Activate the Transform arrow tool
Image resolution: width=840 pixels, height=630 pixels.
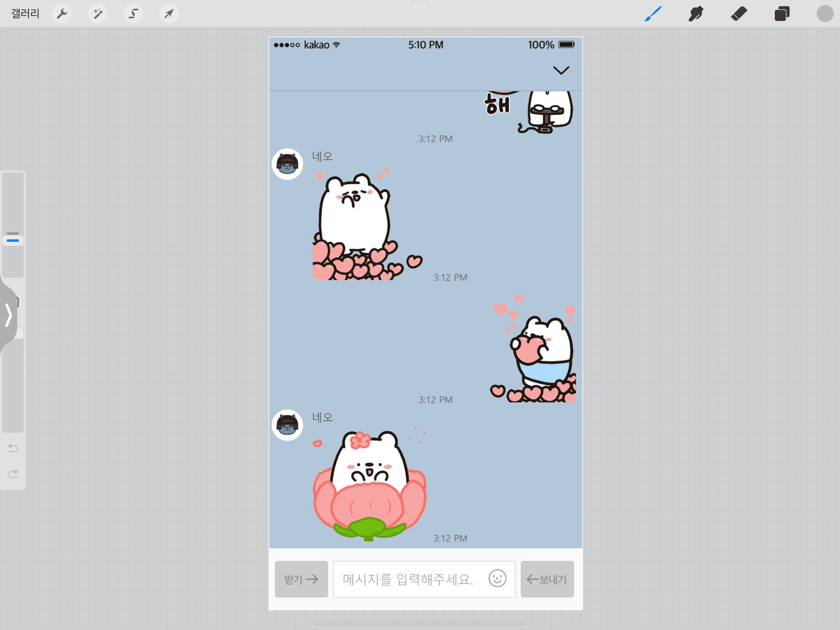tap(168, 14)
